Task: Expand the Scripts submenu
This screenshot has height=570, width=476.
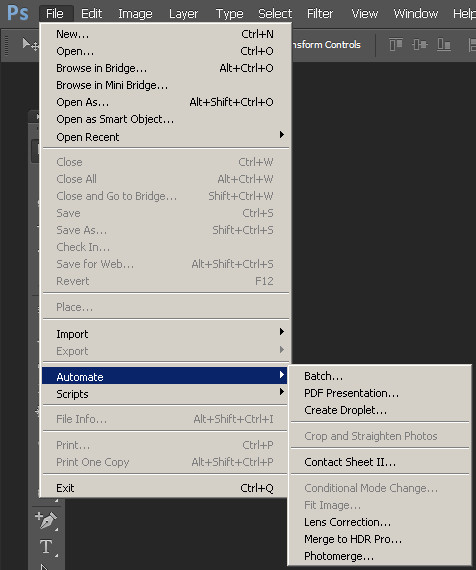Action: click(165, 394)
